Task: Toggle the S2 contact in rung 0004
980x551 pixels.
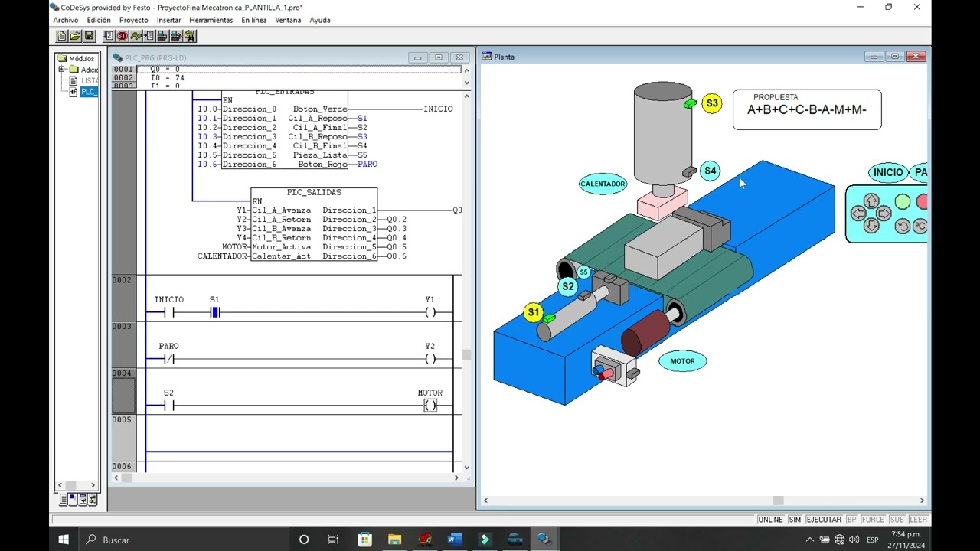Action: 169,406
